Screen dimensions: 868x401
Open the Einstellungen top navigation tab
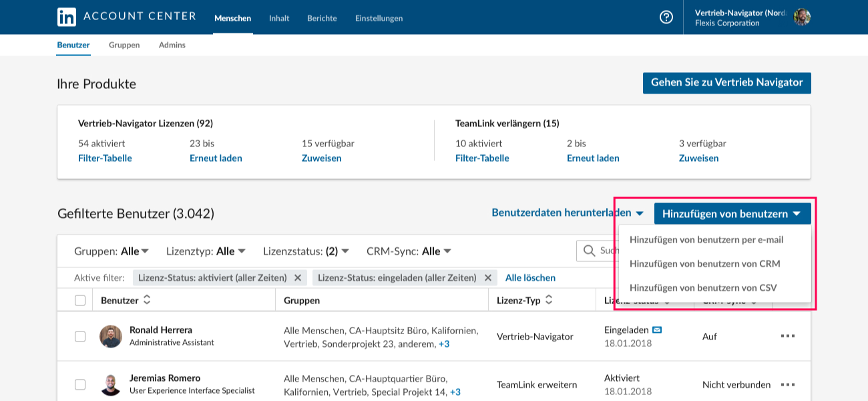379,18
